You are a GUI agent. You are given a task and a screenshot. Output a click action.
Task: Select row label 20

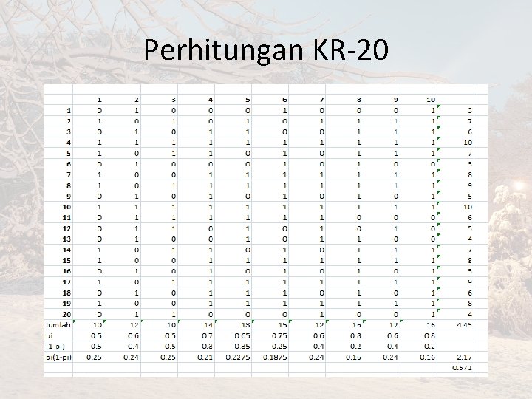pyautogui.click(x=66, y=314)
